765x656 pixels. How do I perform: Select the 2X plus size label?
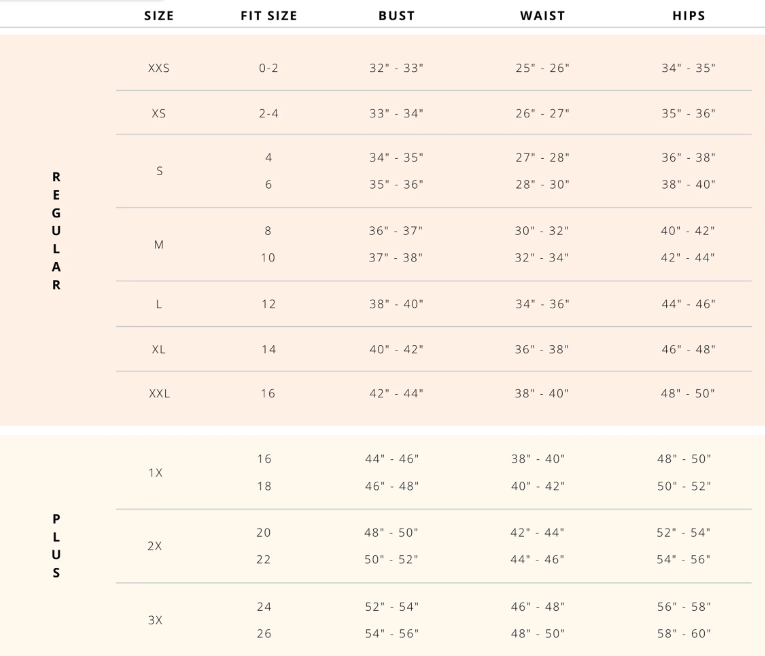pyautogui.click(x=155, y=546)
